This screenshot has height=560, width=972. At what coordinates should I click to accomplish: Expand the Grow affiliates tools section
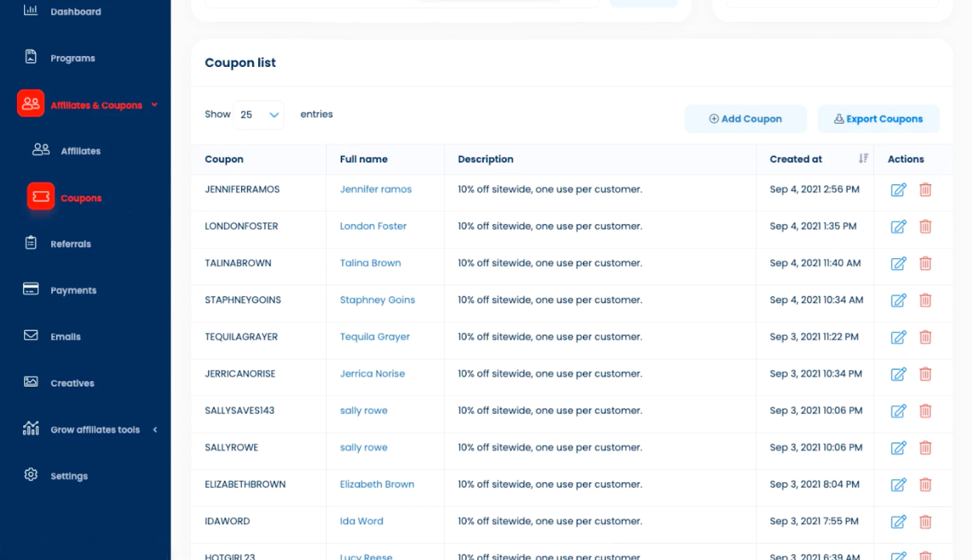155,429
